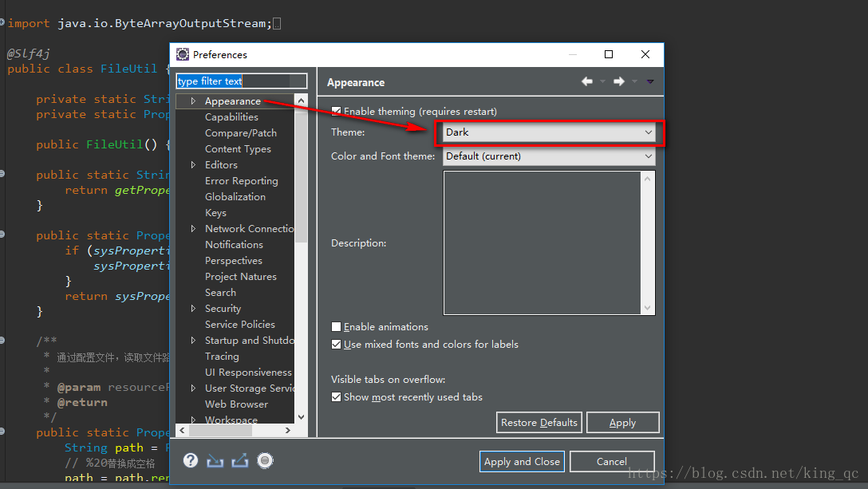Open the Color and Font theme dropdown

[549, 156]
